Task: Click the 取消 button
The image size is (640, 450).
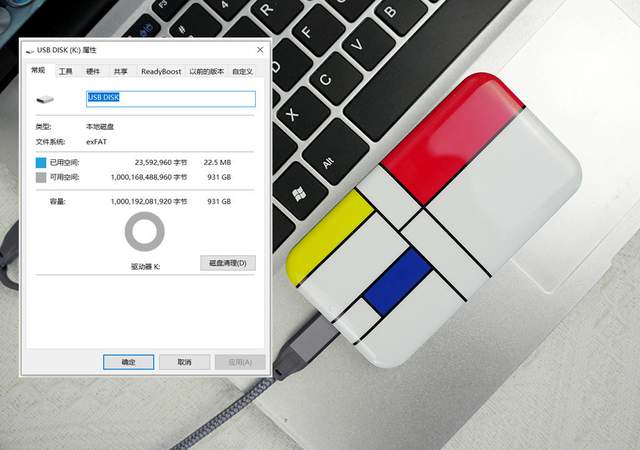Action: pyautogui.click(x=184, y=362)
